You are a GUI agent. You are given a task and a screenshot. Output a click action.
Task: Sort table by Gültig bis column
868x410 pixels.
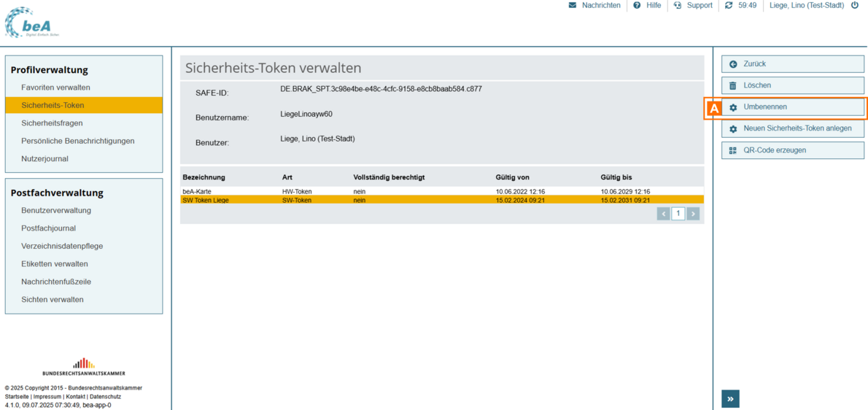pos(616,177)
